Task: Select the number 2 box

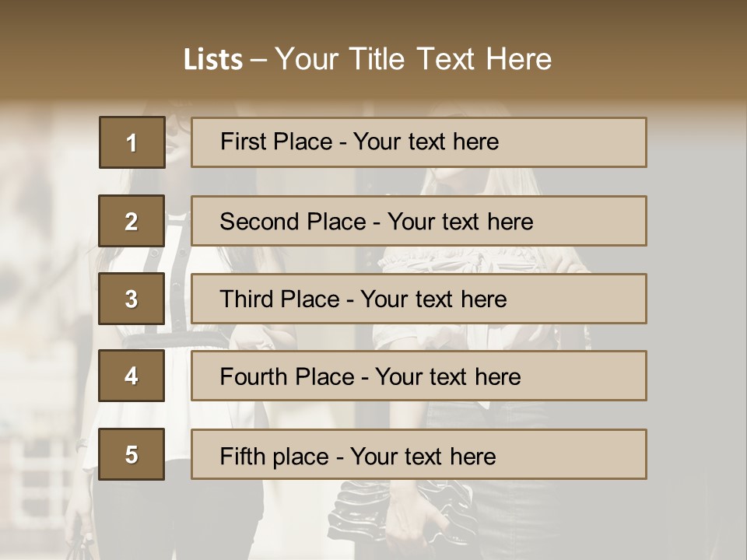Action: coord(132,221)
